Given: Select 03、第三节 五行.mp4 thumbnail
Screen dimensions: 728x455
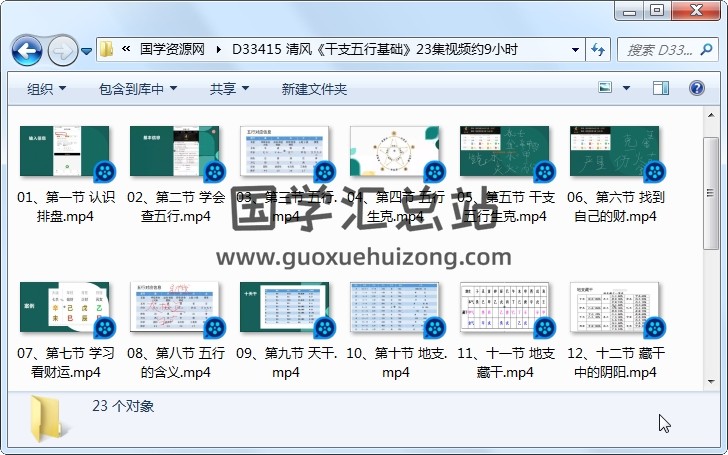Looking at the screenshot, I should [285, 151].
